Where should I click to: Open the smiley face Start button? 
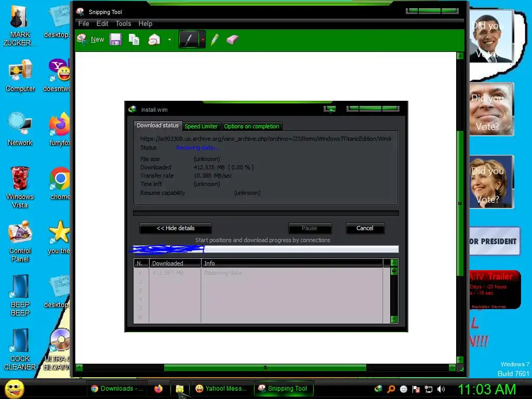pyautogui.click(x=14, y=389)
